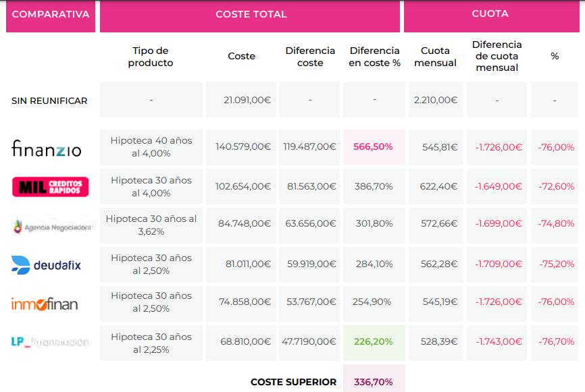
Task: Select the COSTE SUPERIOR label
Action: click(293, 382)
